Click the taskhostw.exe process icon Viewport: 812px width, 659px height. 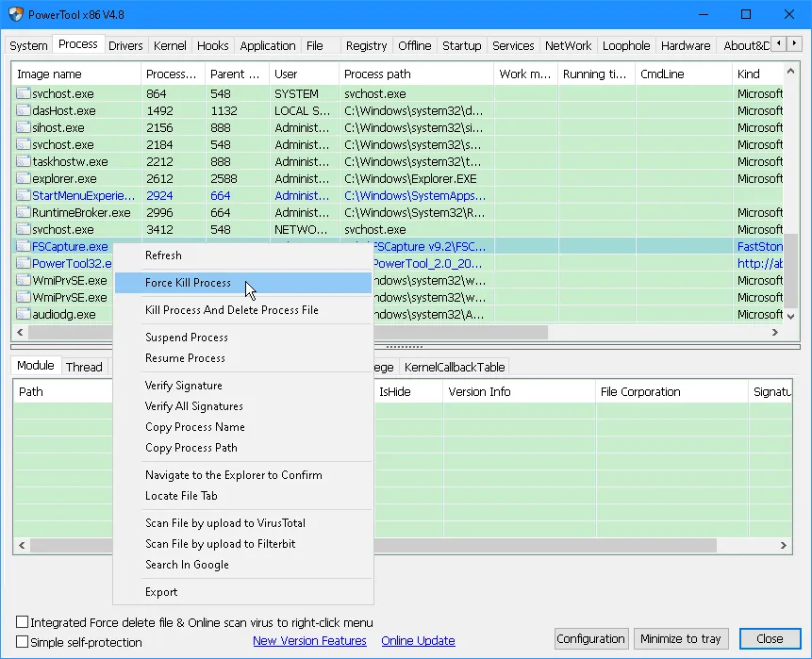pyautogui.click(x=21, y=161)
